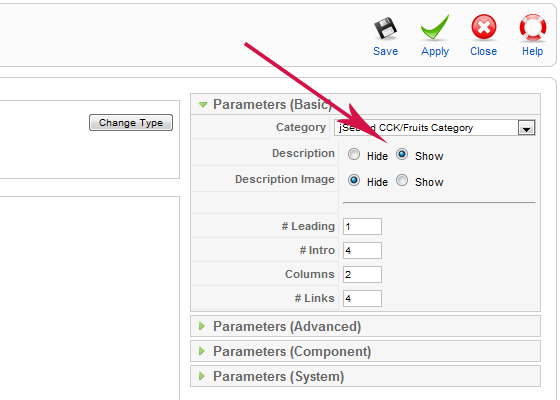Click the # Intro input field
This screenshot has height=400, width=560.
362,250
